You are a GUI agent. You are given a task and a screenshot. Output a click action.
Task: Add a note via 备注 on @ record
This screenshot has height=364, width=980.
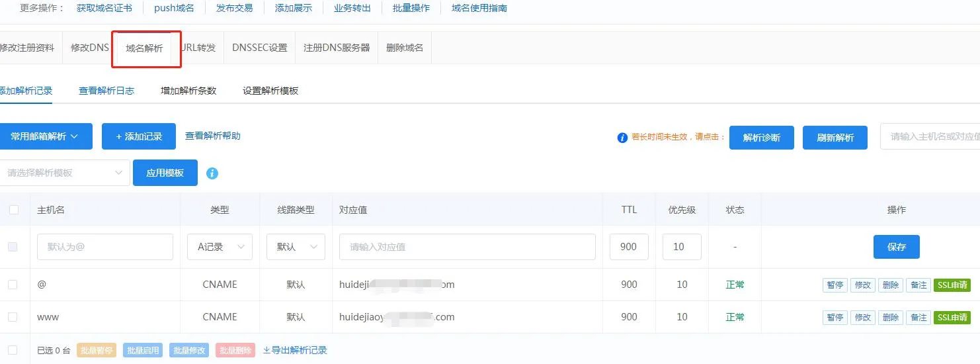(919, 285)
